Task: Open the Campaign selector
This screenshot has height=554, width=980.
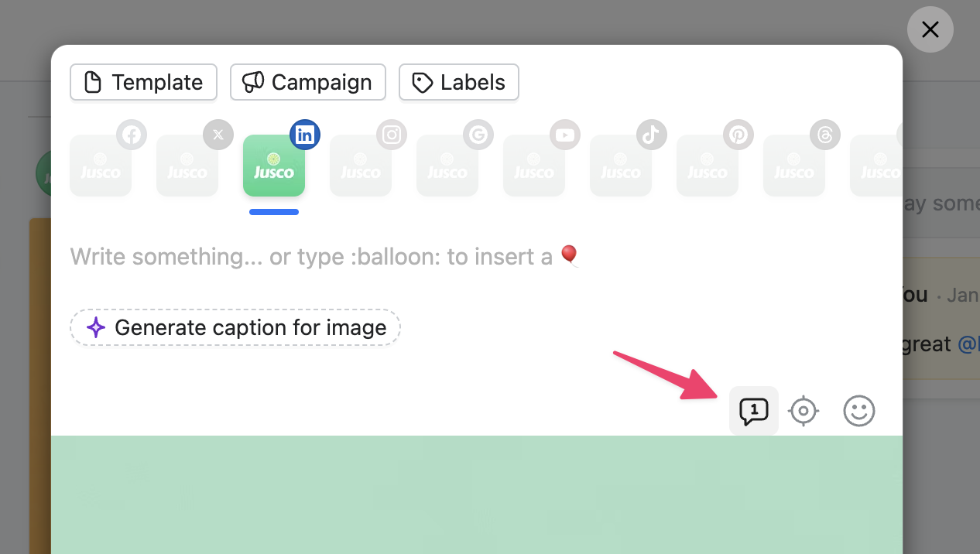Action: coord(307,82)
